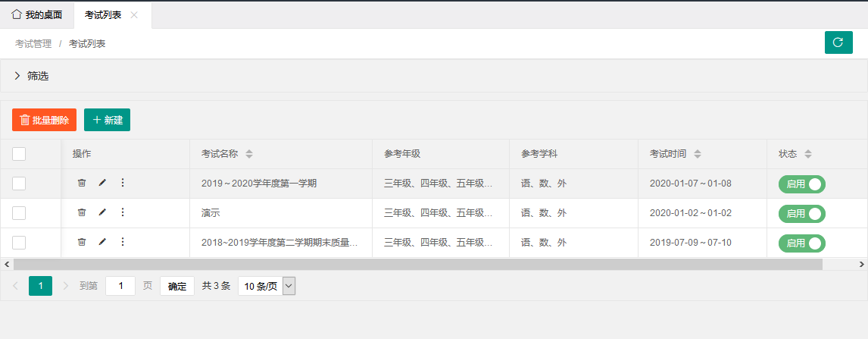Edit the 演示 exam with pencil icon
This screenshot has height=339, width=868.
pyautogui.click(x=102, y=212)
